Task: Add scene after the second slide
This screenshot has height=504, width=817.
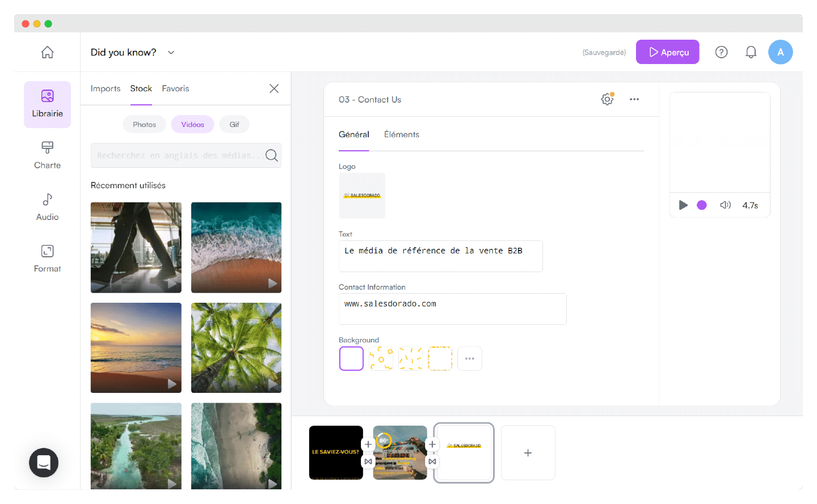Action: pos(432,444)
